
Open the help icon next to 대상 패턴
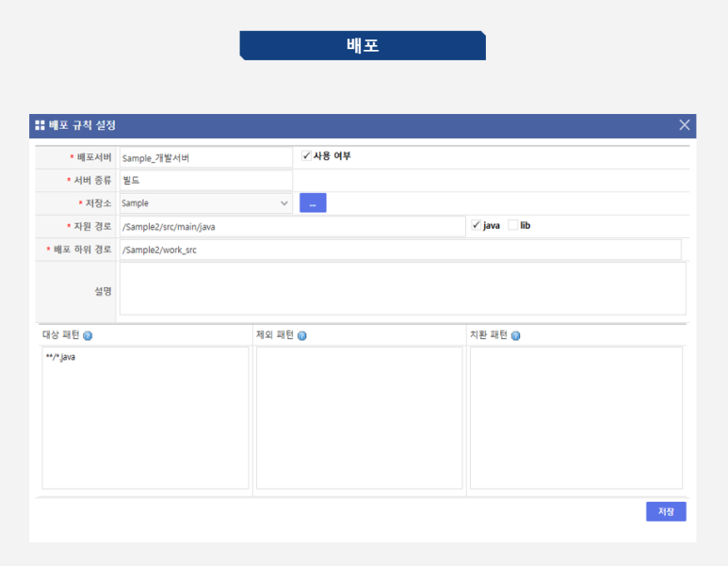click(x=88, y=335)
